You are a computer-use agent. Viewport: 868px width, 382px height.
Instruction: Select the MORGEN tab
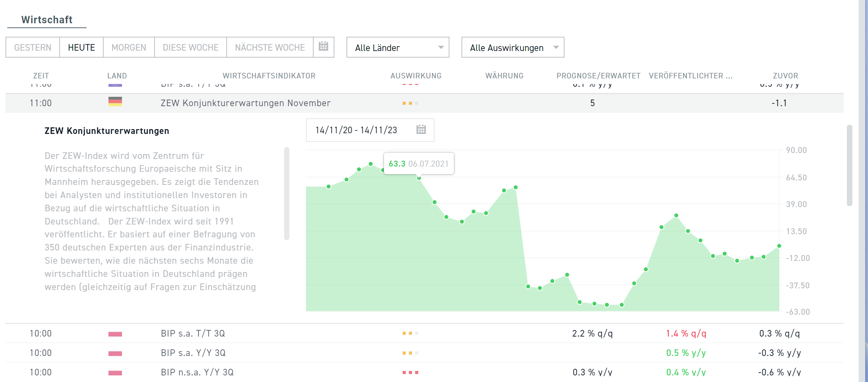[129, 48]
